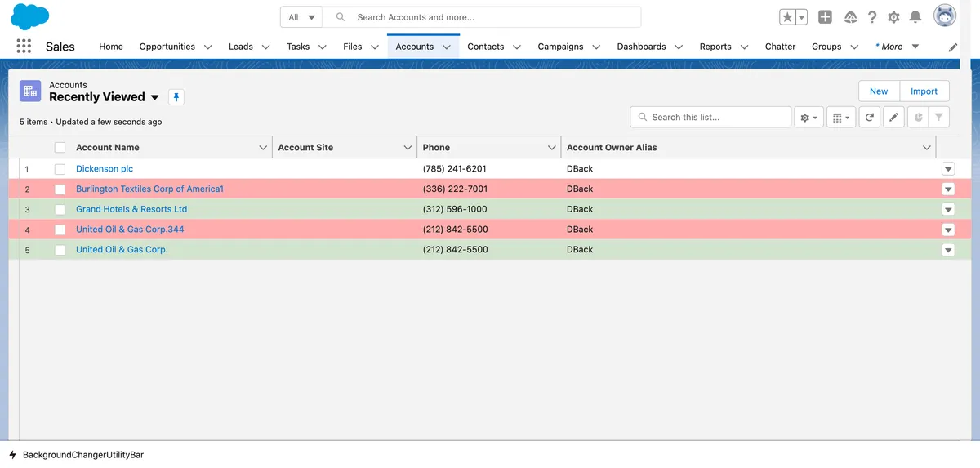Click the New account button
Screen dimensions: 980x468
(x=879, y=91)
